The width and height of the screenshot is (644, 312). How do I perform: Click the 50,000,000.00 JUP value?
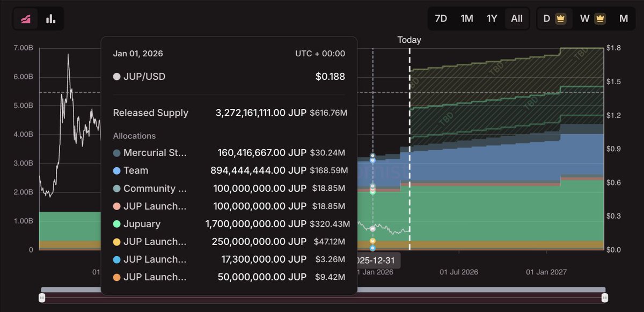point(262,277)
